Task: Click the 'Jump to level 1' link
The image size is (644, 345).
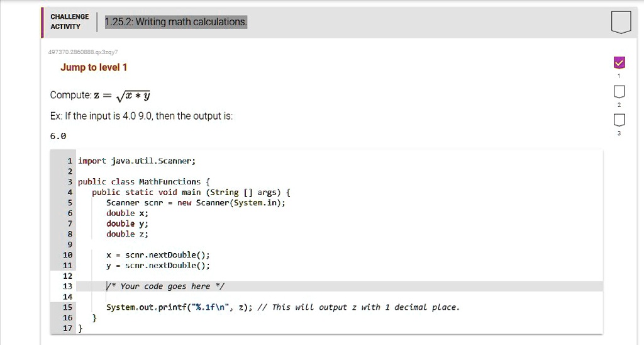Action: (x=94, y=67)
